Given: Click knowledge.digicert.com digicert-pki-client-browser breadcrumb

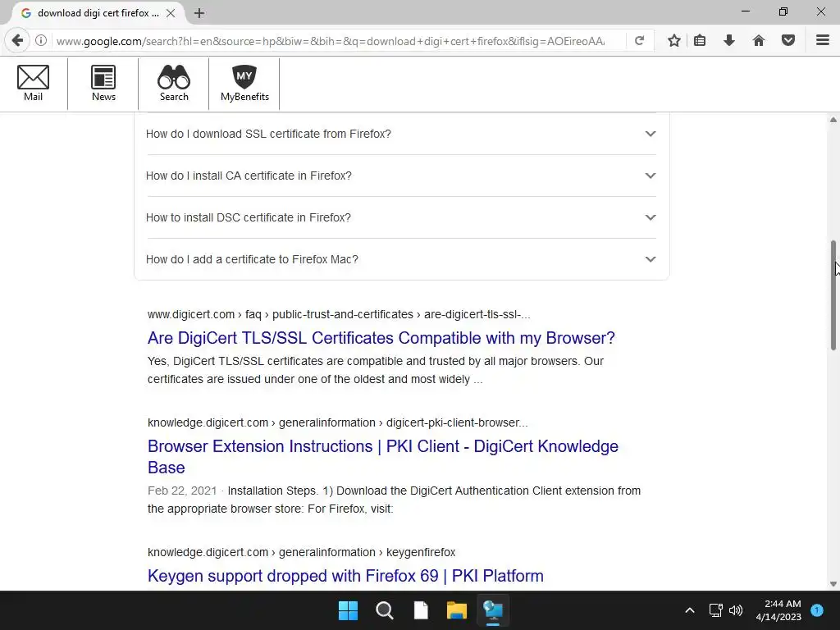Looking at the screenshot, I should point(337,422).
